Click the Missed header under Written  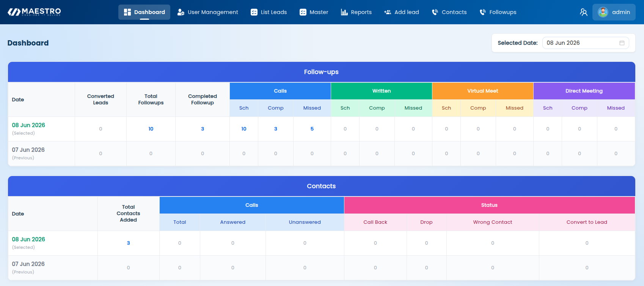click(x=413, y=108)
